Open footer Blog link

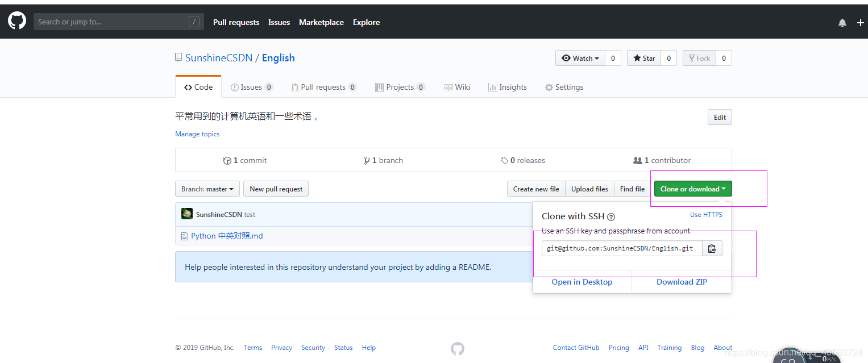click(697, 348)
